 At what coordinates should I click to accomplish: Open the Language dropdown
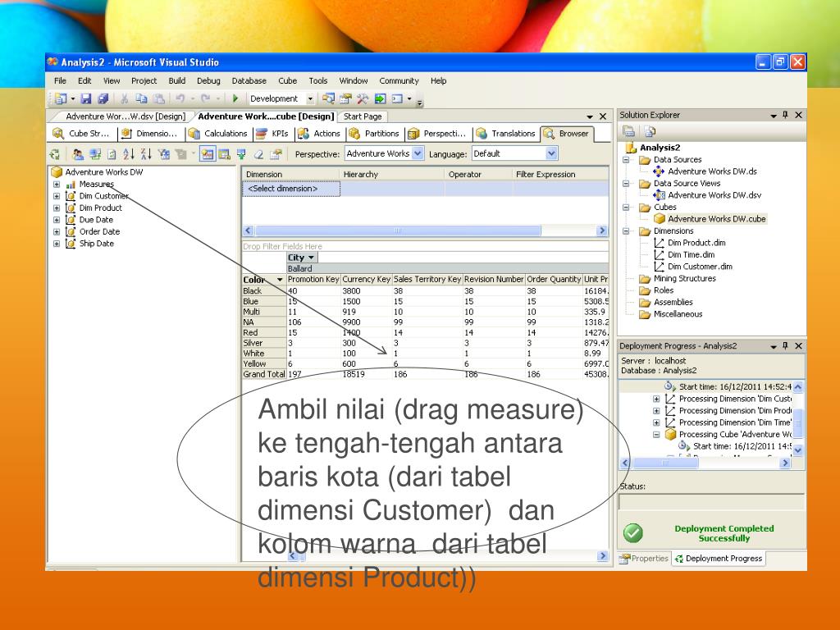[x=551, y=153]
